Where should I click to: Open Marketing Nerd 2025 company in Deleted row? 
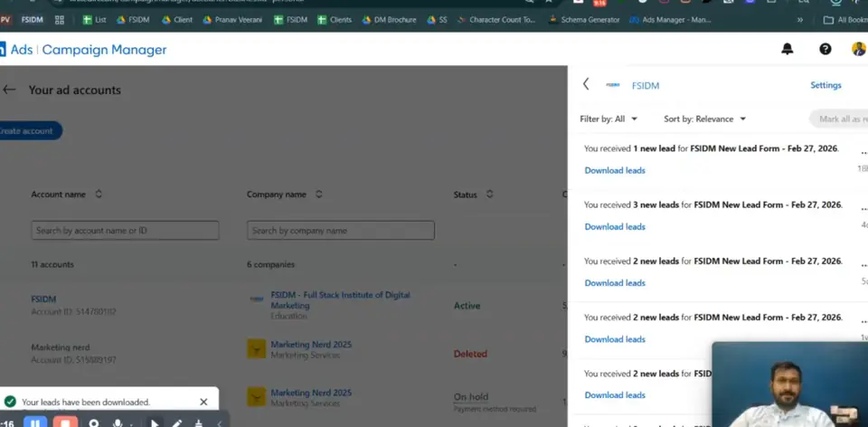[311, 345]
